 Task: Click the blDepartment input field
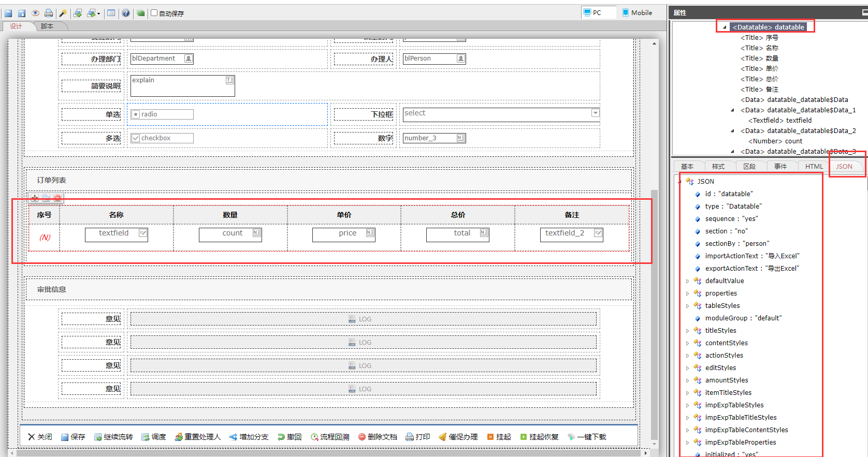pyautogui.click(x=162, y=58)
